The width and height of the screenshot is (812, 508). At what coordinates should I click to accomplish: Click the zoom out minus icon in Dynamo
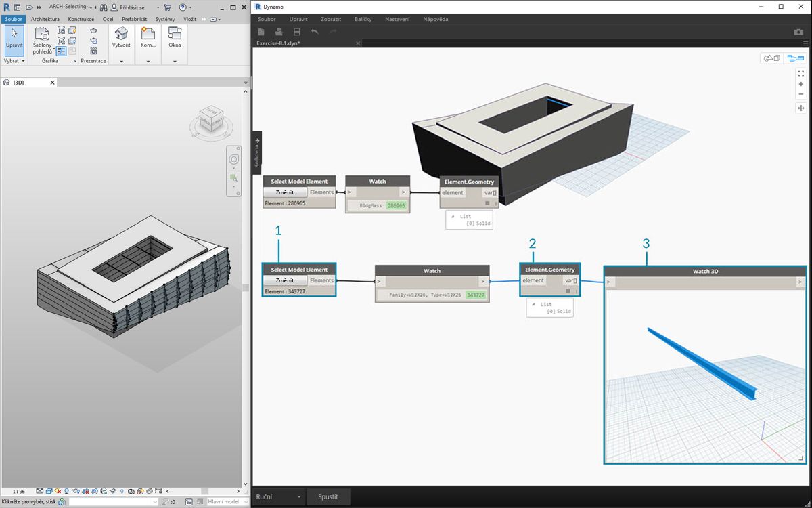[x=801, y=94]
